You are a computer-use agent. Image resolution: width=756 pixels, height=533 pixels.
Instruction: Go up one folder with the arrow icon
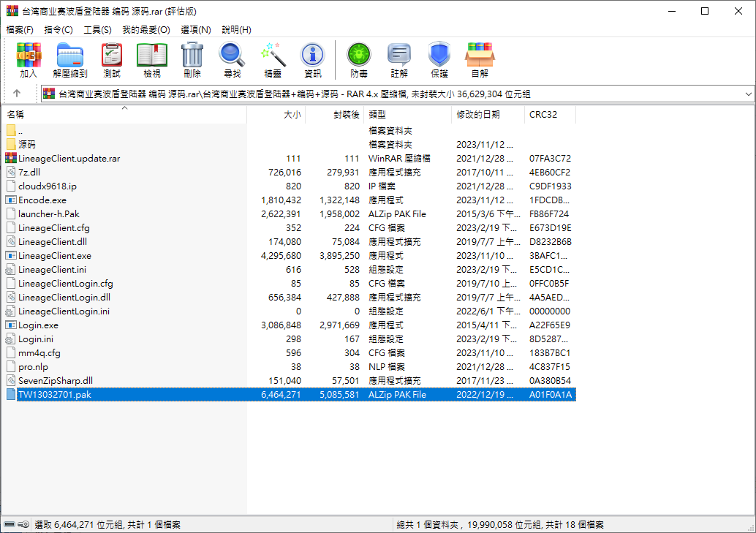click(x=17, y=93)
